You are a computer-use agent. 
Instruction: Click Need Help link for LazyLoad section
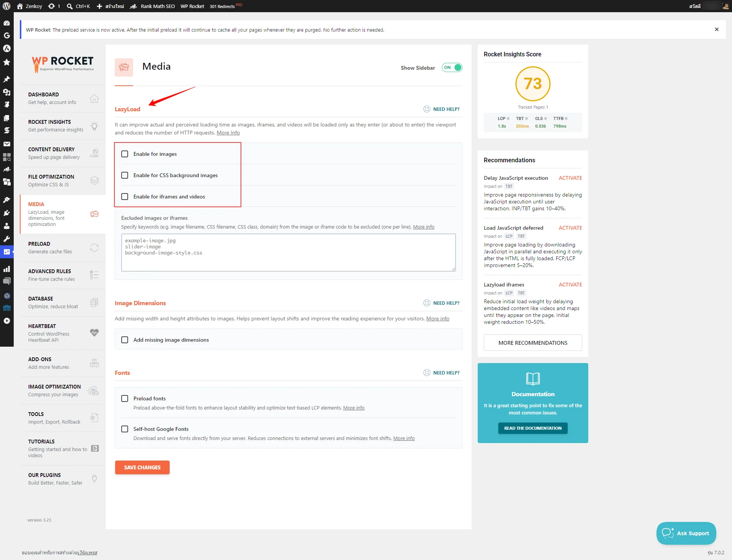[441, 109]
